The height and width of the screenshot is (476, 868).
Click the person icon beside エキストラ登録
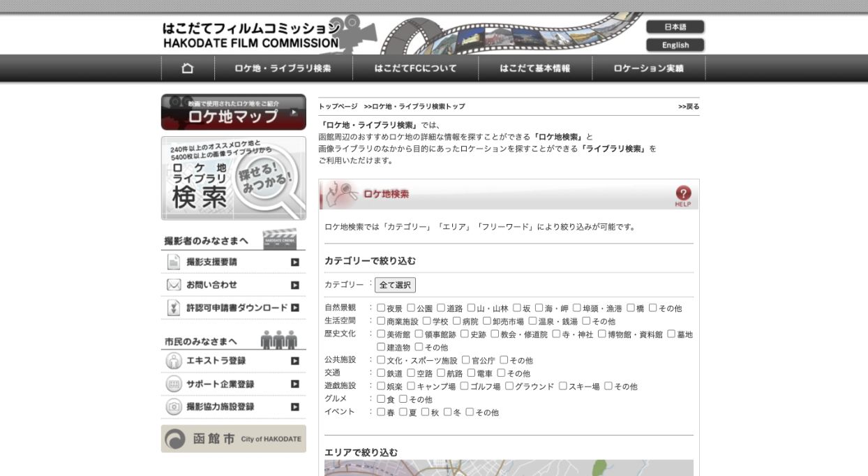[174, 361]
